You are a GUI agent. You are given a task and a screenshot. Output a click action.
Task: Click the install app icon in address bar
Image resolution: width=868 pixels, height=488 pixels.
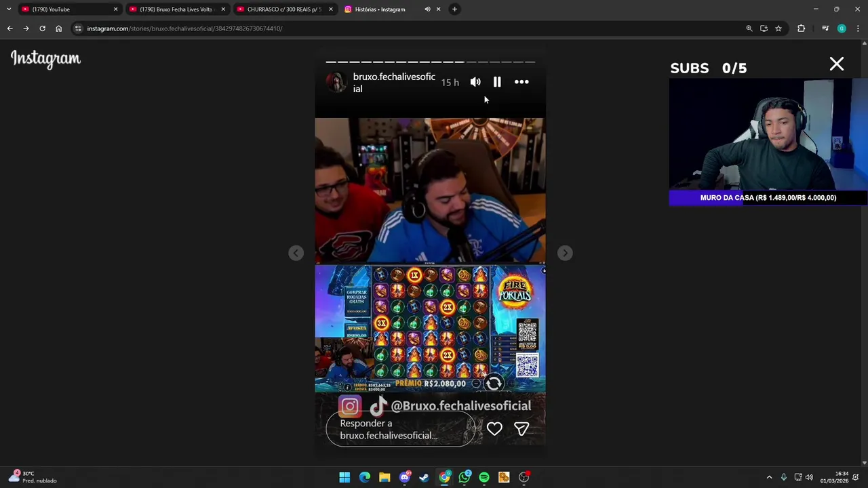[764, 28]
